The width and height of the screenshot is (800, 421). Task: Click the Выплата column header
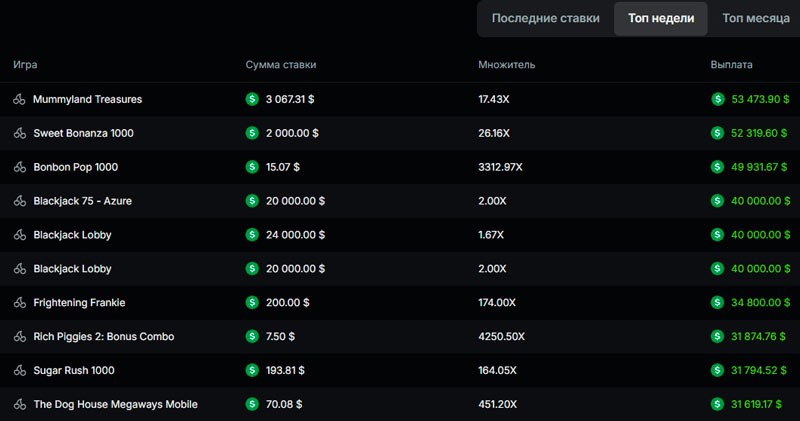pos(731,65)
